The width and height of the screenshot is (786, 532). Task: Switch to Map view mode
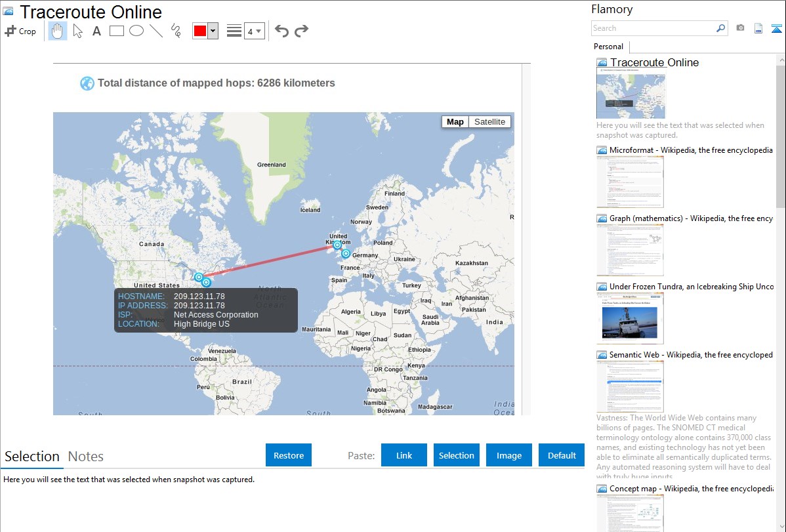tap(455, 122)
